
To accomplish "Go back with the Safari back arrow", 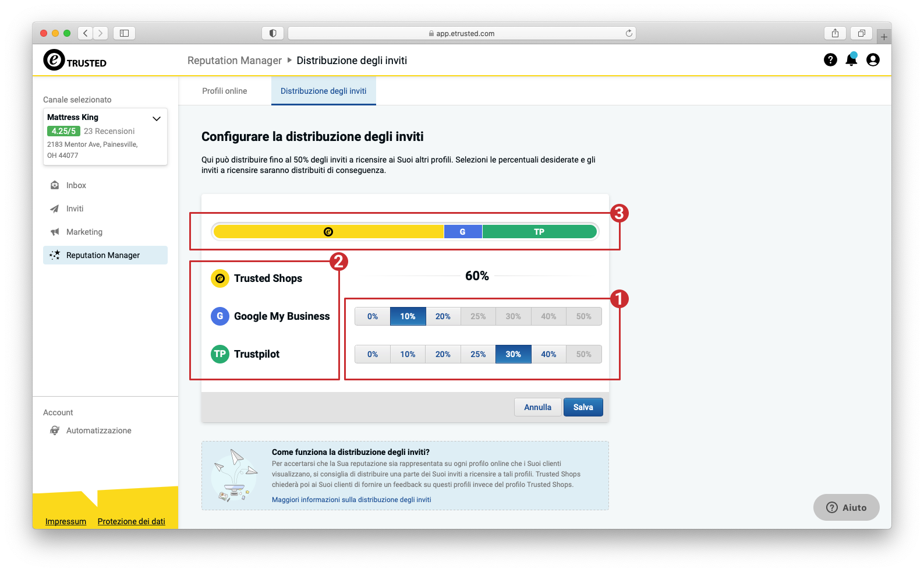I will coord(86,33).
